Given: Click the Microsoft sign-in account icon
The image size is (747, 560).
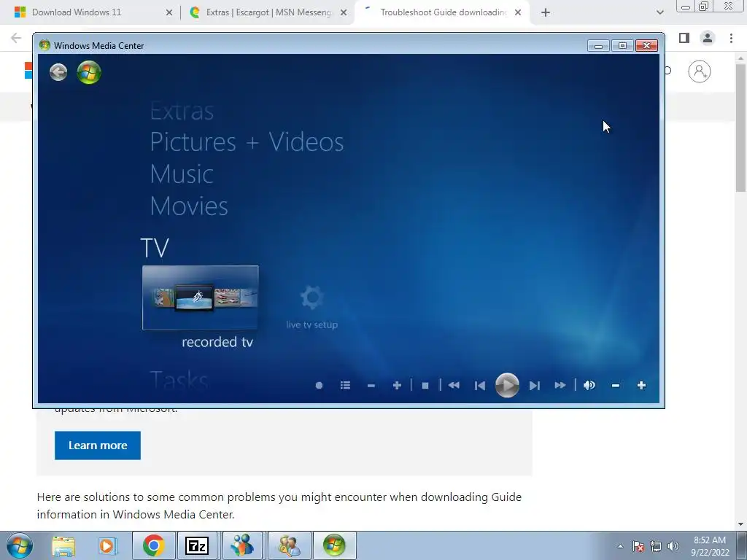Looking at the screenshot, I should click(x=700, y=71).
